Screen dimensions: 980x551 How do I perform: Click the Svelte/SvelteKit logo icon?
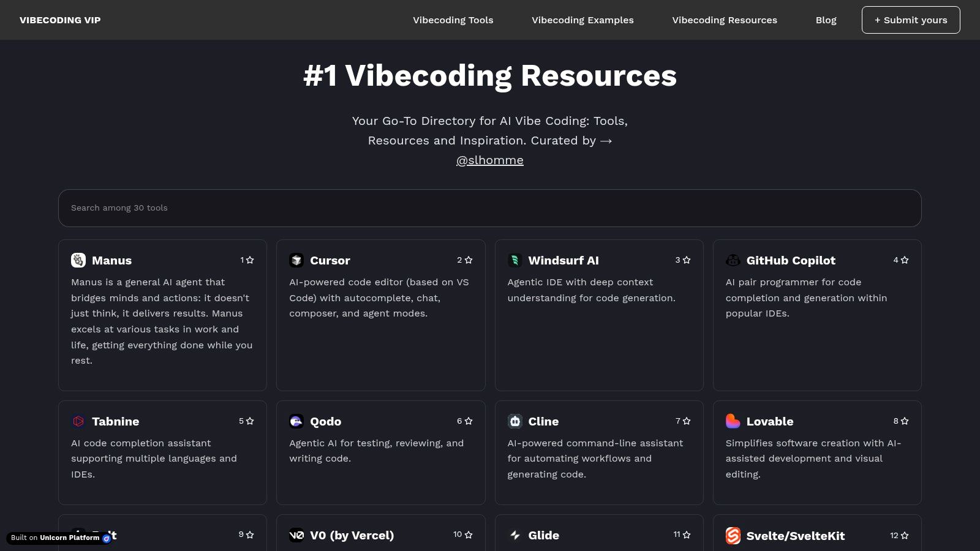pyautogui.click(x=734, y=535)
